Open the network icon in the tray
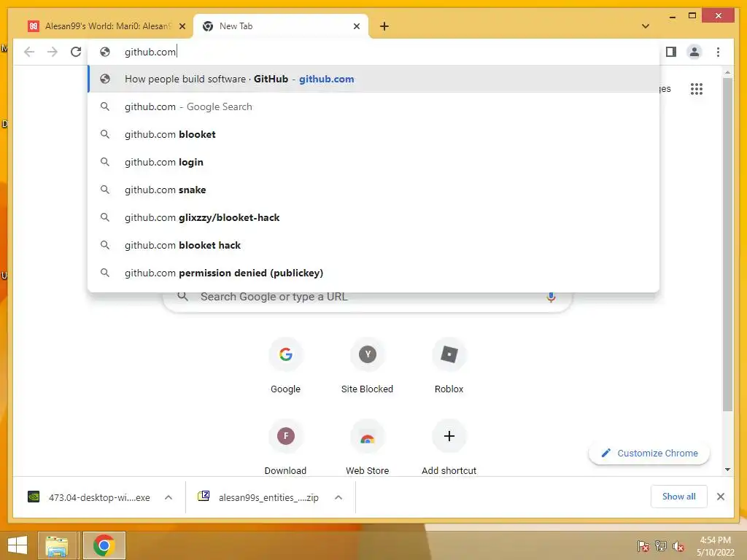The image size is (747, 560). point(661,546)
